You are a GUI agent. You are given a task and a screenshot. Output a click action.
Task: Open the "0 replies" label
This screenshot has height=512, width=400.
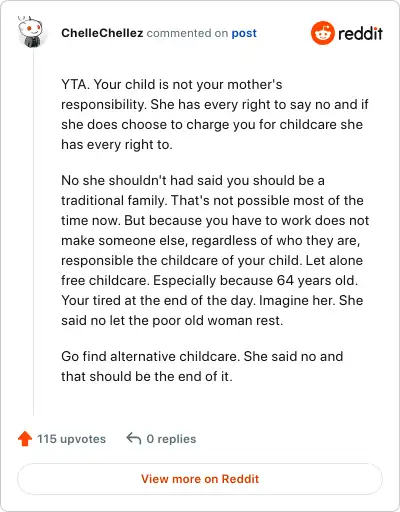(x=171, y=439)
